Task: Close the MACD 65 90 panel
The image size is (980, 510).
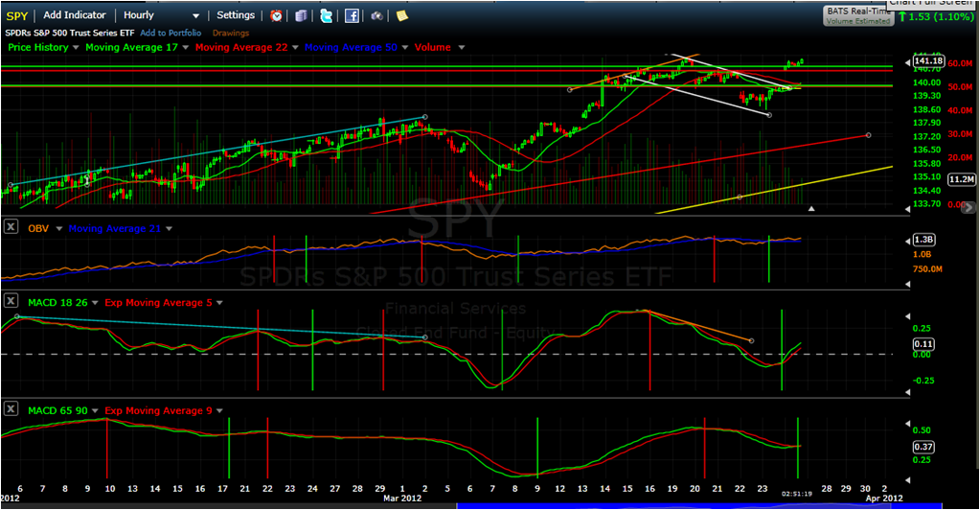Action: (11, 409)
